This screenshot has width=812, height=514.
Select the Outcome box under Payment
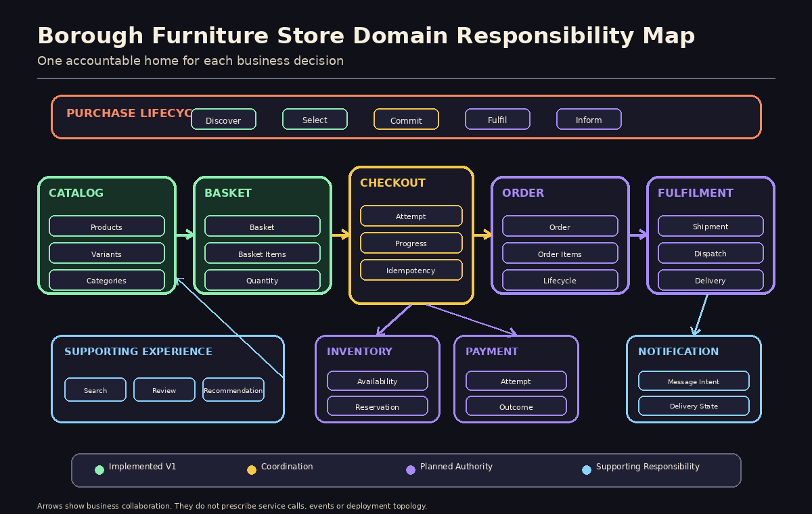tap(516, 406)
